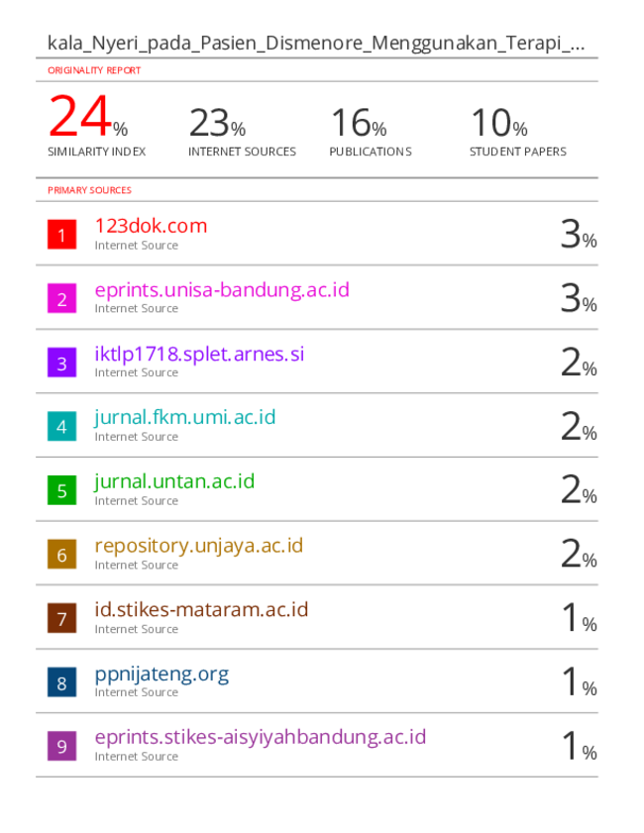Open repository.unjaya.ac.id source link
Image resolution: width=644 pixels, height=833 pixels.
(198, 546)
